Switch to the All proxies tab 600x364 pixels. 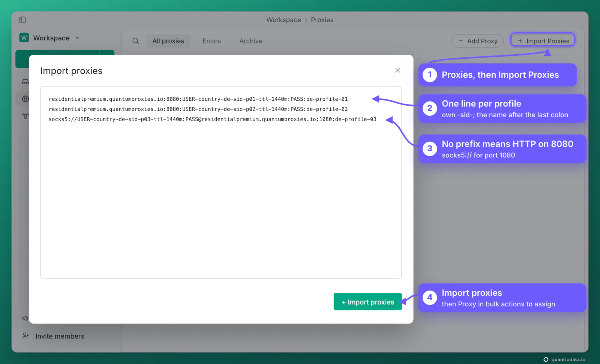coord(168,41)
